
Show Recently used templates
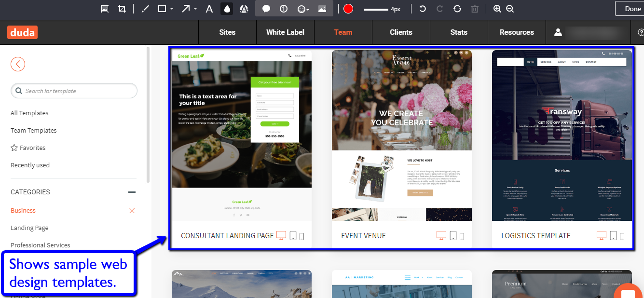coord(30,165)
